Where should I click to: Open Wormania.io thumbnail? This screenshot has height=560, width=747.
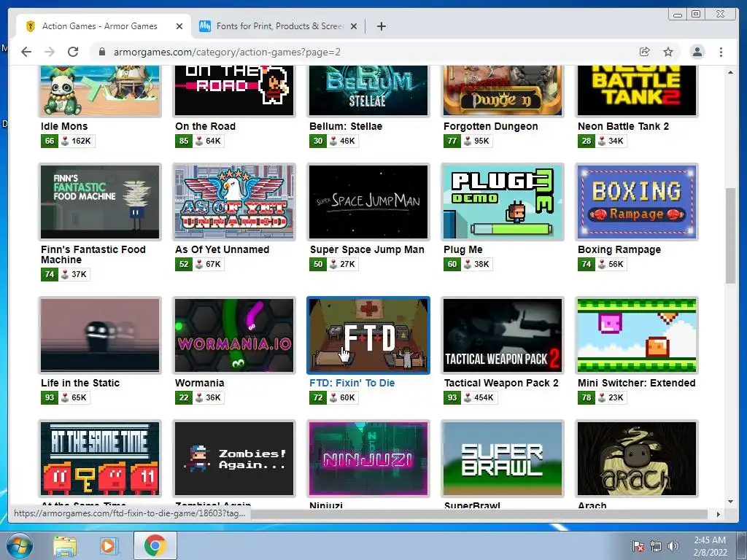[x=234, y=335]
